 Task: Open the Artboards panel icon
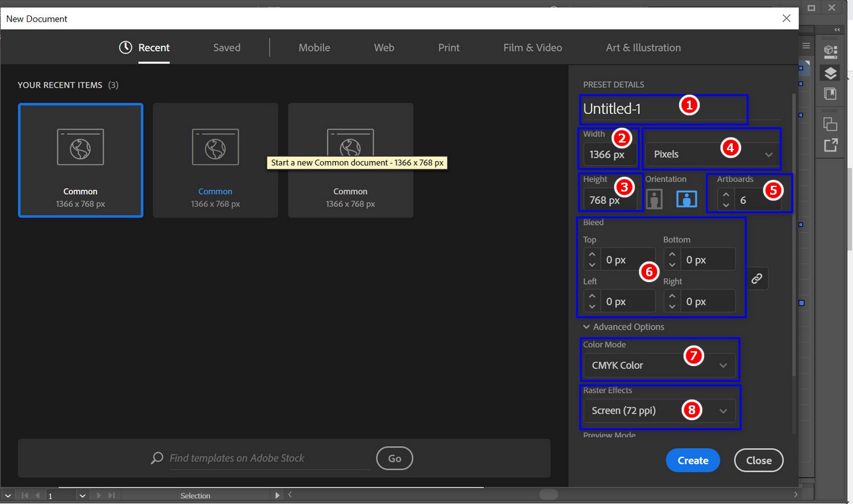[x=830, y=124]
